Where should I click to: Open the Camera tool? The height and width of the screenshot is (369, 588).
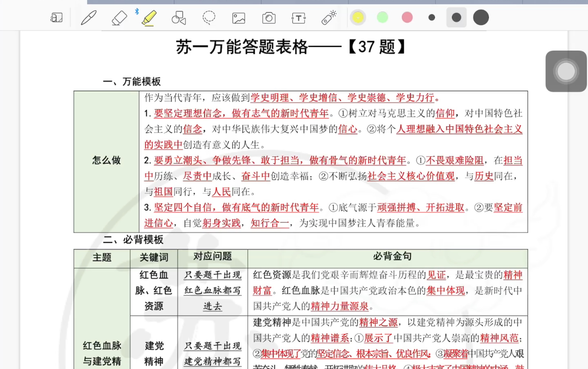[x=269, y=18]
